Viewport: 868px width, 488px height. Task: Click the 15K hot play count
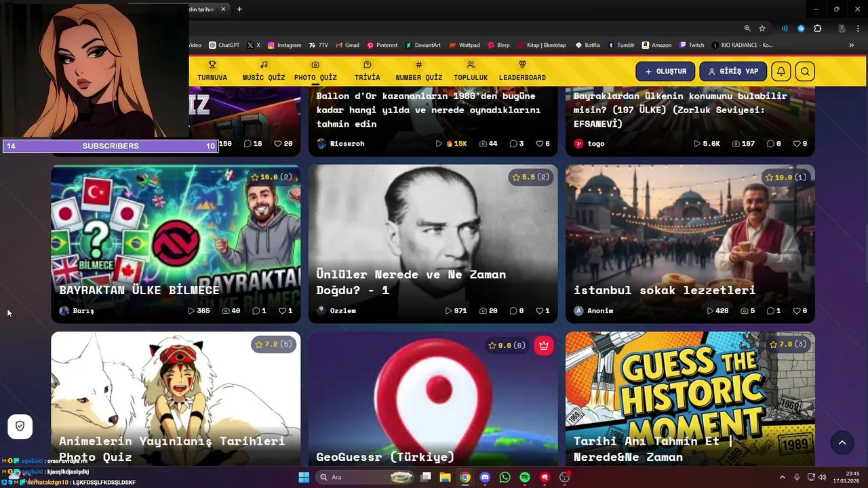452,144
